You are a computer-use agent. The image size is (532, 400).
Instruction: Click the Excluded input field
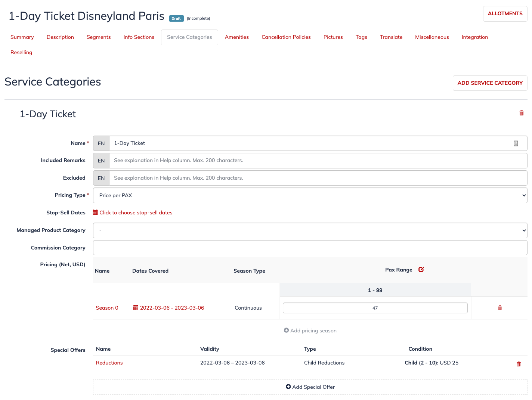click(x=318, y=178)
